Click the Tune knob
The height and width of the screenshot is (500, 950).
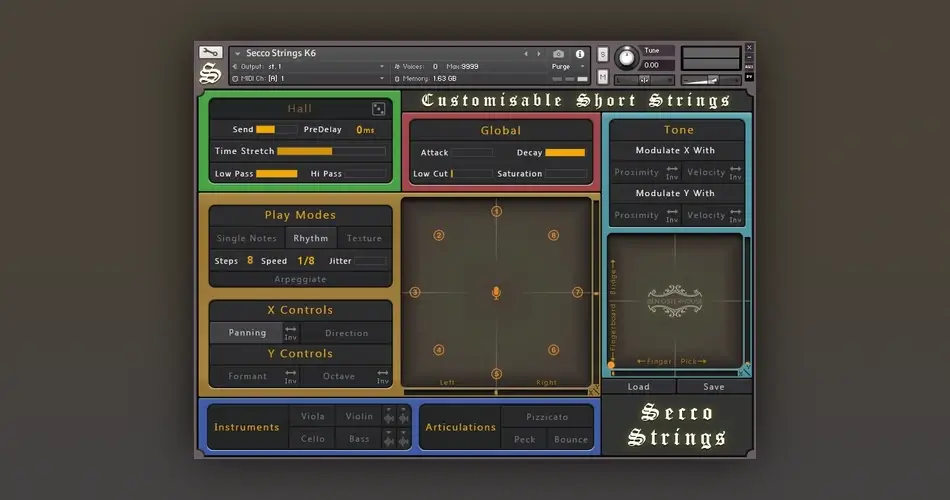(x=626, y=58)
